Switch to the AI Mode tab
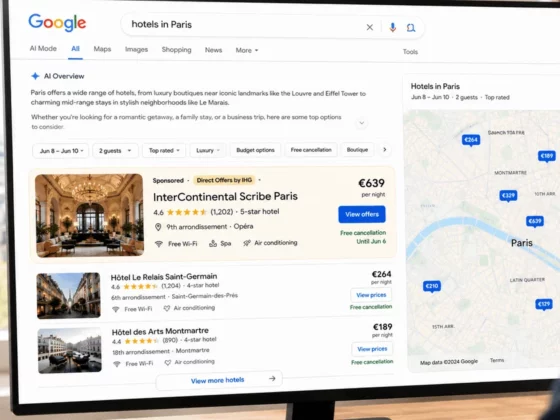This screenshot has width=560, height=420. point(43,48)
